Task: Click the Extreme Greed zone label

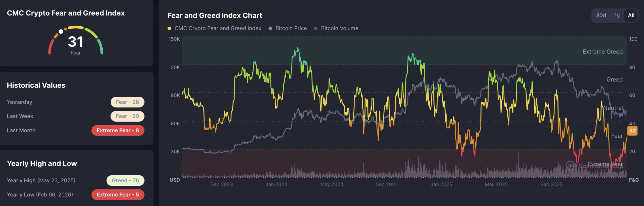Action: tap(602, 52)
